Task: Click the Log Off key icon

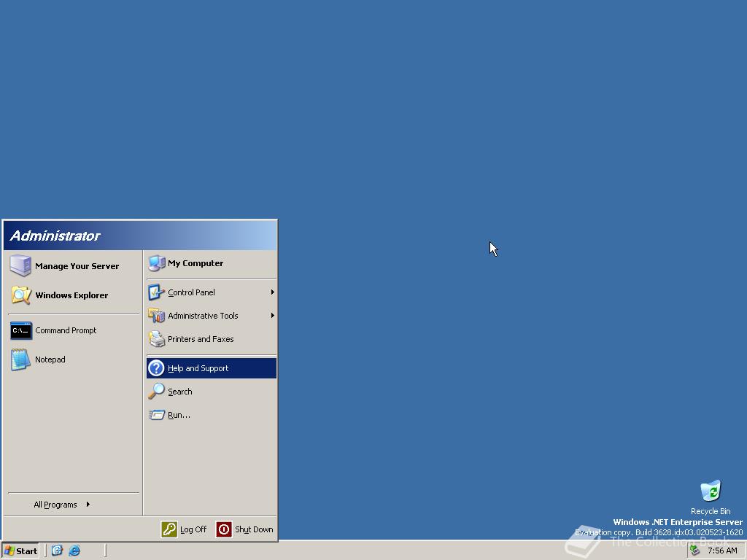Action: tap(169, 529)
